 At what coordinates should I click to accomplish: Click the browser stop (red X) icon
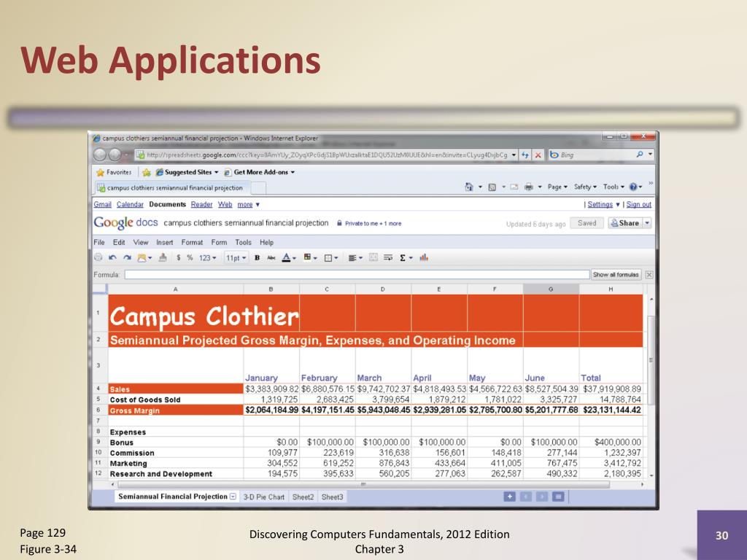point(538,155)
